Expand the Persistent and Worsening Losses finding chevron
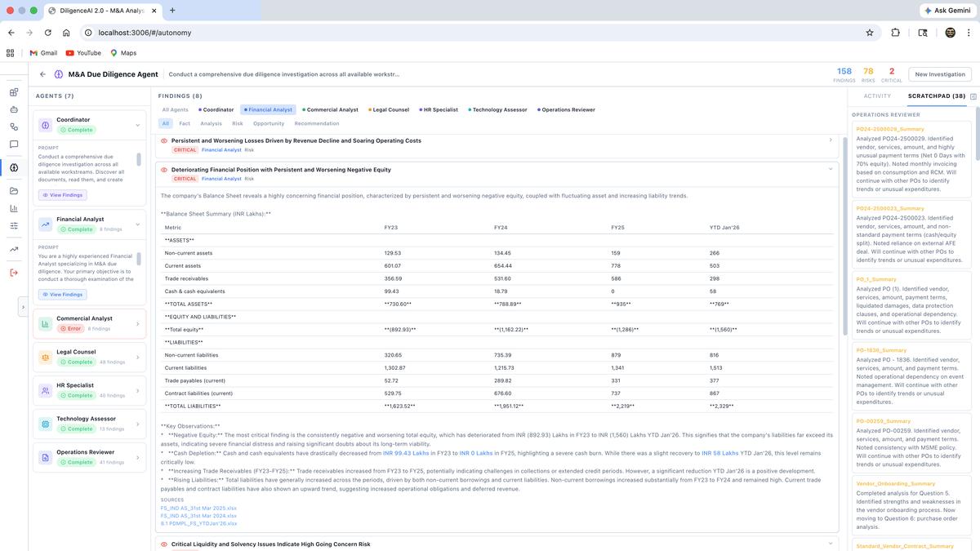This screenshot has width=980, height=551. (x=831, y=140)
